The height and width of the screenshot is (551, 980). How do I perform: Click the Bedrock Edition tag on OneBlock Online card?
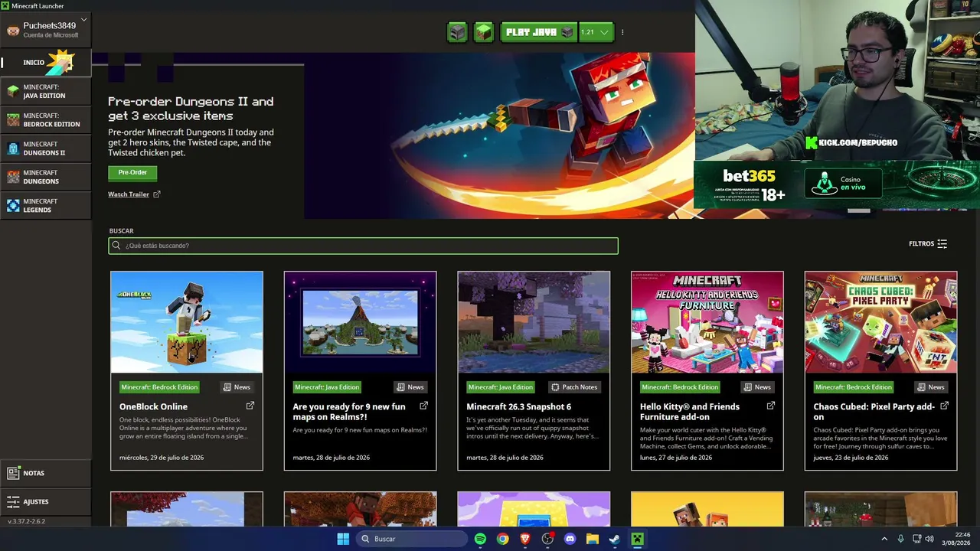[160, 387]
